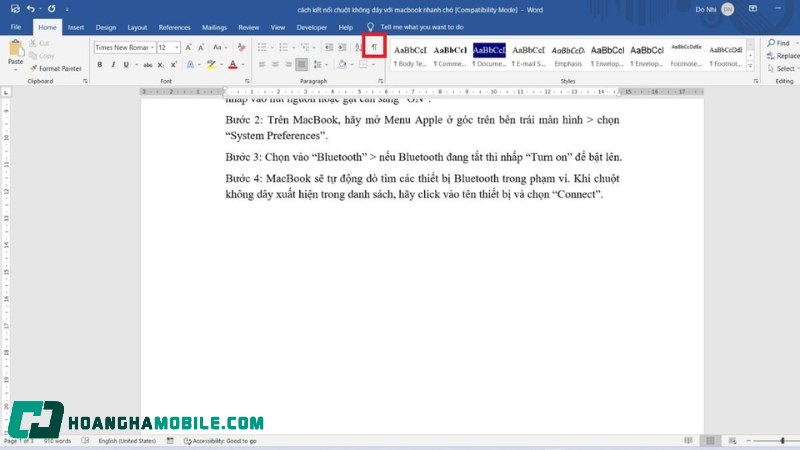Toggle Italic formatting

(112, 65)
